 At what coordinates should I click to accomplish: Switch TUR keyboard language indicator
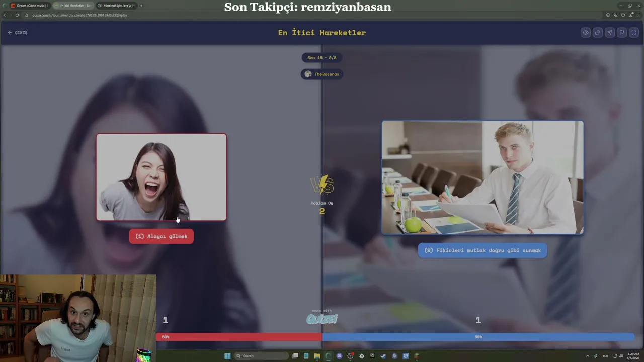[605, 356]
